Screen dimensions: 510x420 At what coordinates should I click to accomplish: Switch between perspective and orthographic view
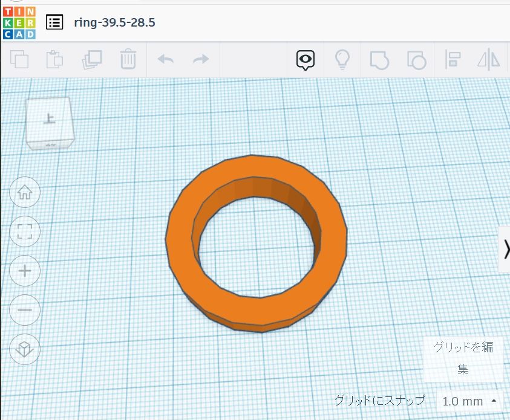[x=25, y=349]
